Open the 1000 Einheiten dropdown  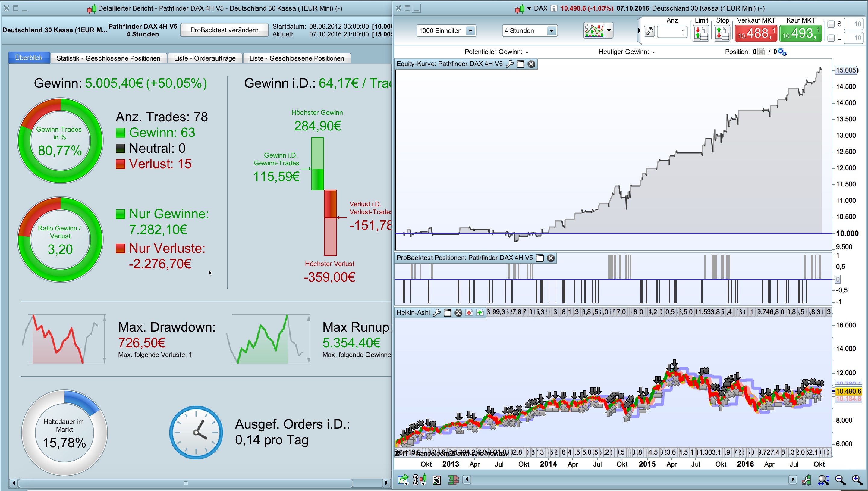coord(470,31)
